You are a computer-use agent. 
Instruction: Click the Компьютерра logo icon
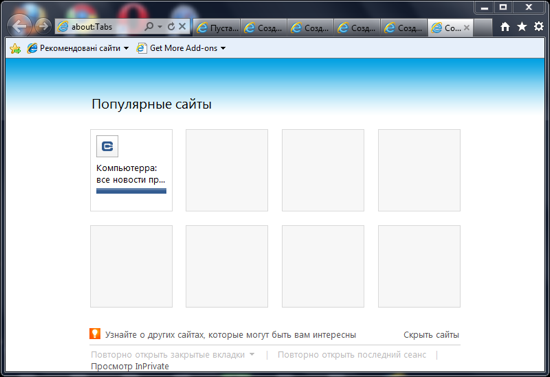(107, 146)
